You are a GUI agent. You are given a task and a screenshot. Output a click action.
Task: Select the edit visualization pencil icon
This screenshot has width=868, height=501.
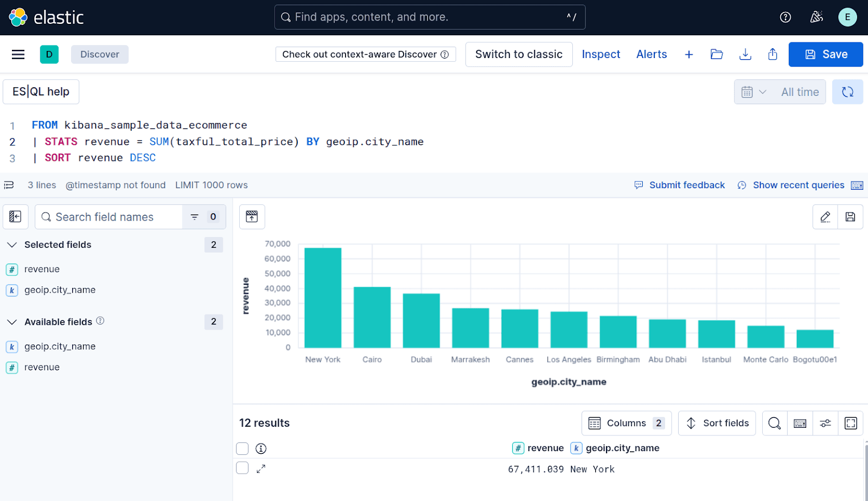coord(825,216)
